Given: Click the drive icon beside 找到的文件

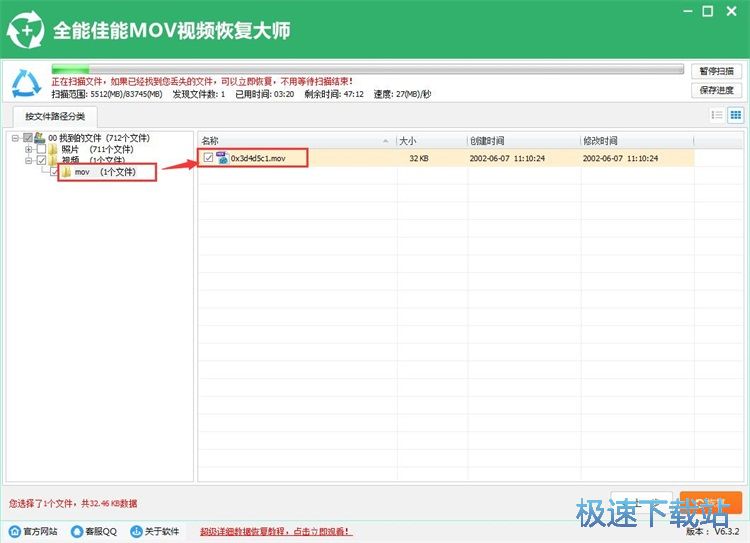Looking at the screenshot, I should click(x=39, y=138).
